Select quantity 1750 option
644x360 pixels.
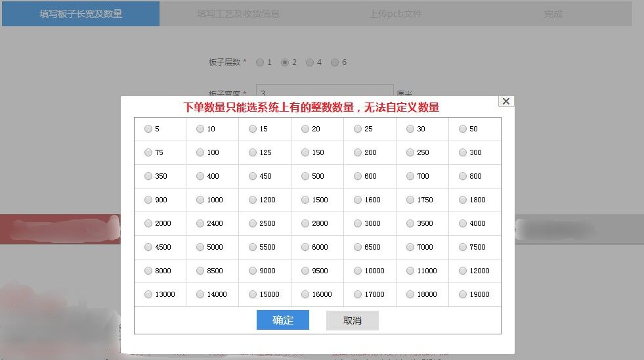click(410, 200)
